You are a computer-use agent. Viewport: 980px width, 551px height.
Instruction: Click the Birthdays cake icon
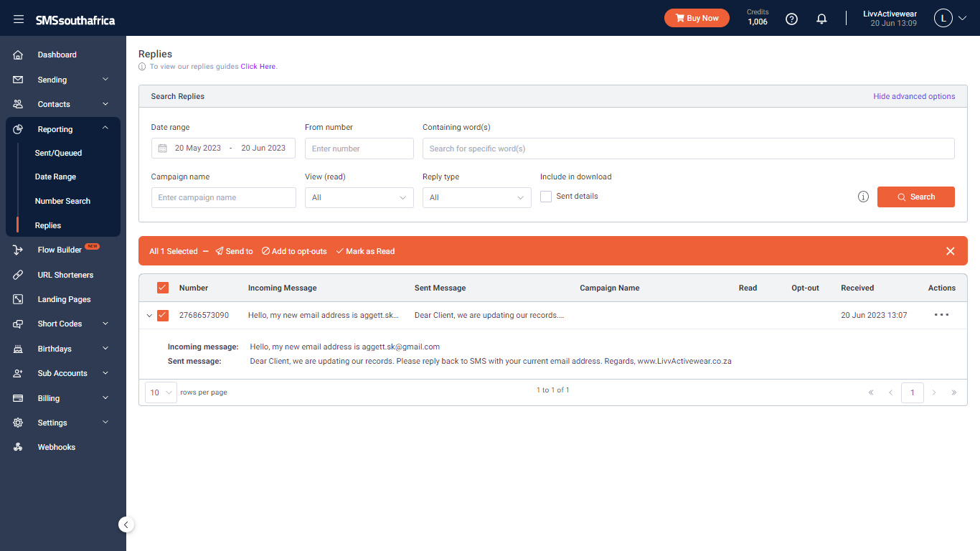[18, 349]
